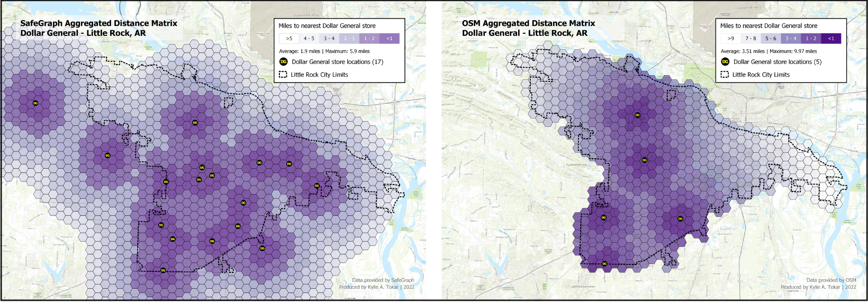The width and height of the screenshot is (868, 302).
Task: Click 'OSM Aggregated Distance Matrix' title
Action: pyautogui.click(x=528, y=23)
